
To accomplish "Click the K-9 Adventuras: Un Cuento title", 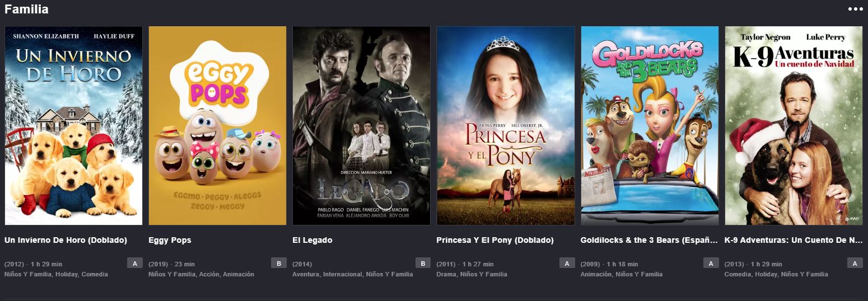I will [x=794, y=240].
